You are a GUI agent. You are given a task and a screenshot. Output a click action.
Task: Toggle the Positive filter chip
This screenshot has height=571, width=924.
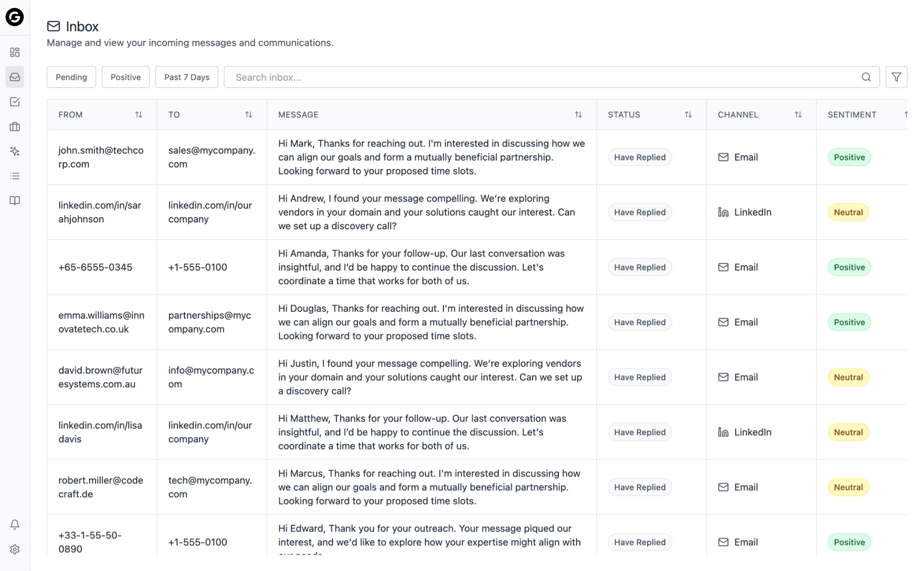(x=125, y=77)
